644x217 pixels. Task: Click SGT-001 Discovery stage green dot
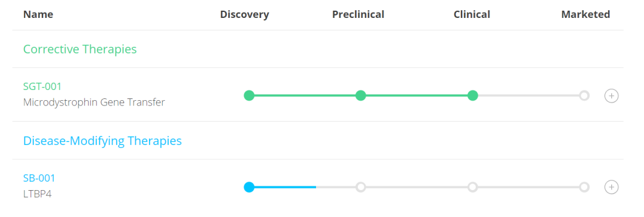[x=249, y=96]
